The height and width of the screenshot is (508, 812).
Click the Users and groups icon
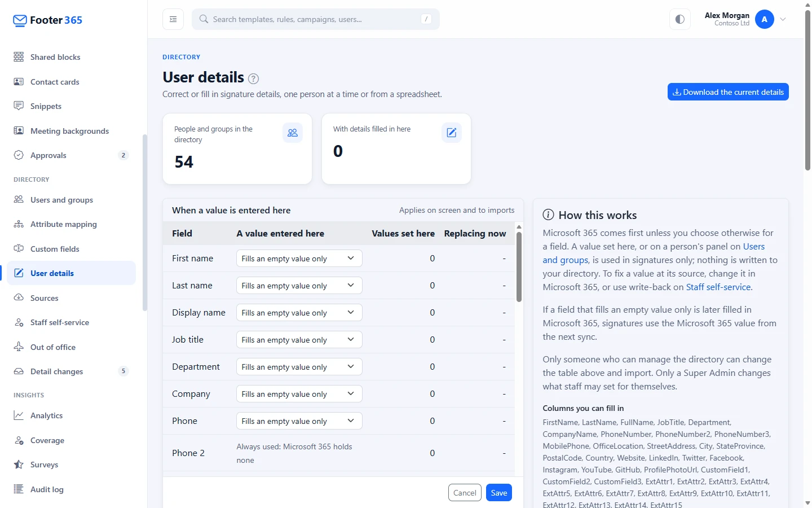(19, 200)
